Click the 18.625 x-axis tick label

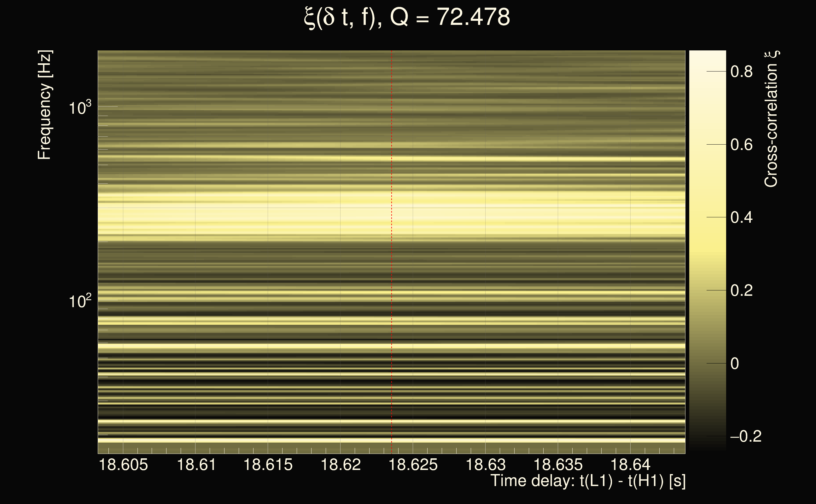pos(413,465)
